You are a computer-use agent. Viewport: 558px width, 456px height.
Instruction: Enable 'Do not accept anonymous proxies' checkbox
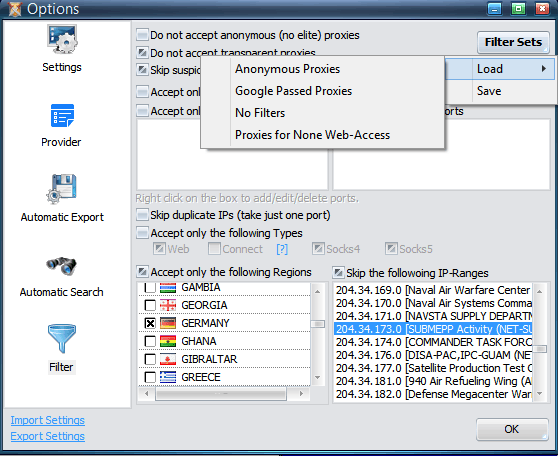[142, 35]
